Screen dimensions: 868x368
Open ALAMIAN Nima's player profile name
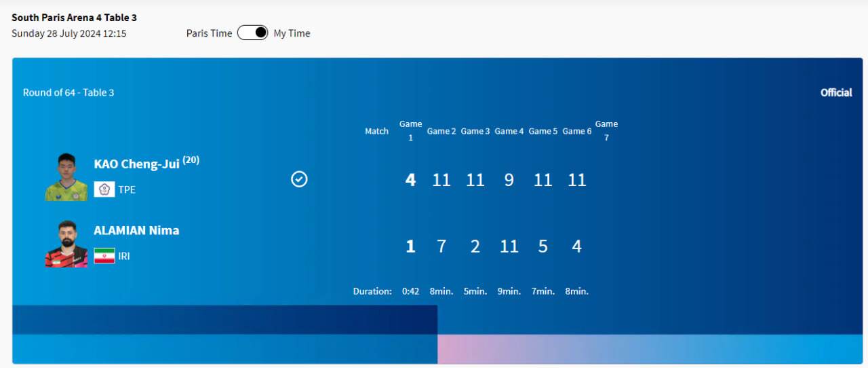pyautogui.click(x=136, y=230)
